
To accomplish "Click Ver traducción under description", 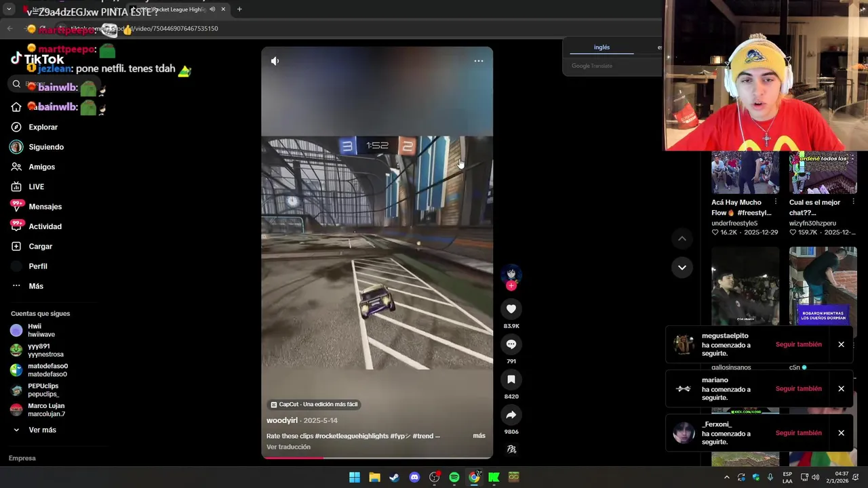I will [288, 447].
